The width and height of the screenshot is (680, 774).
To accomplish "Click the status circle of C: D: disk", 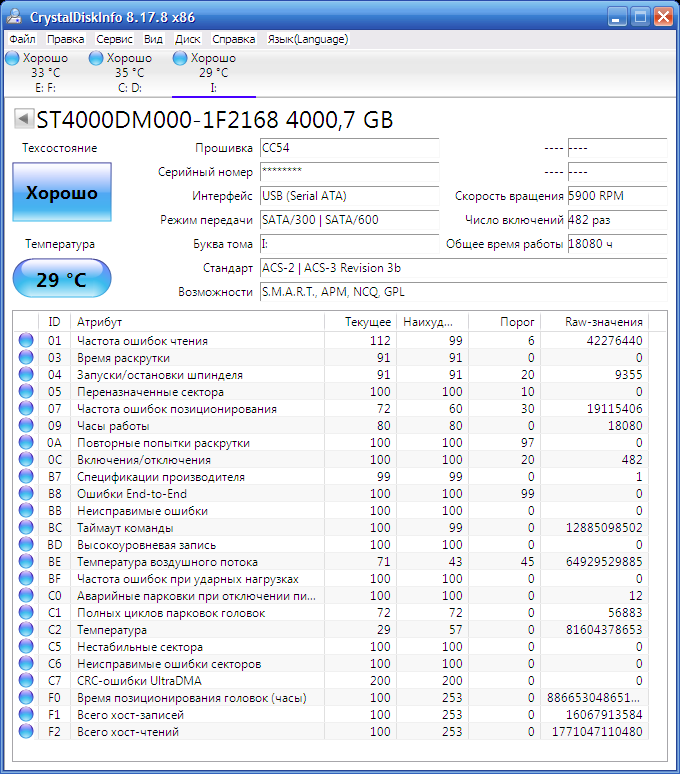I will (x=96, y=58).
